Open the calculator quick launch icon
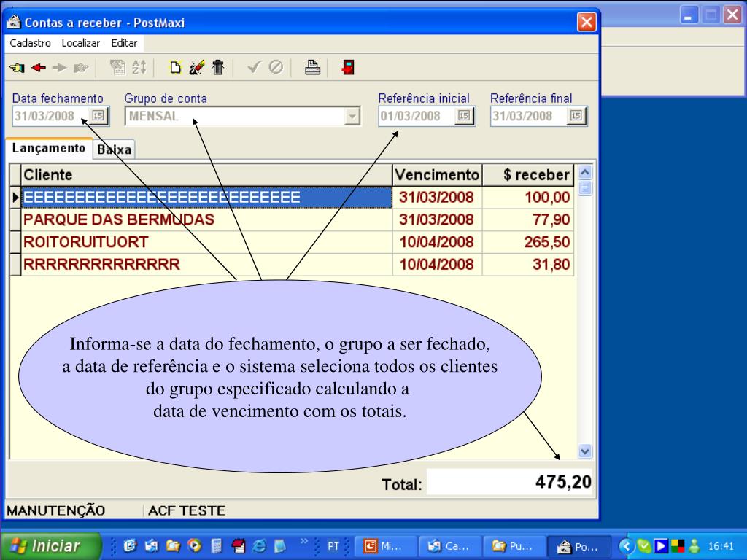747x560 pixels. coord(216,545)
